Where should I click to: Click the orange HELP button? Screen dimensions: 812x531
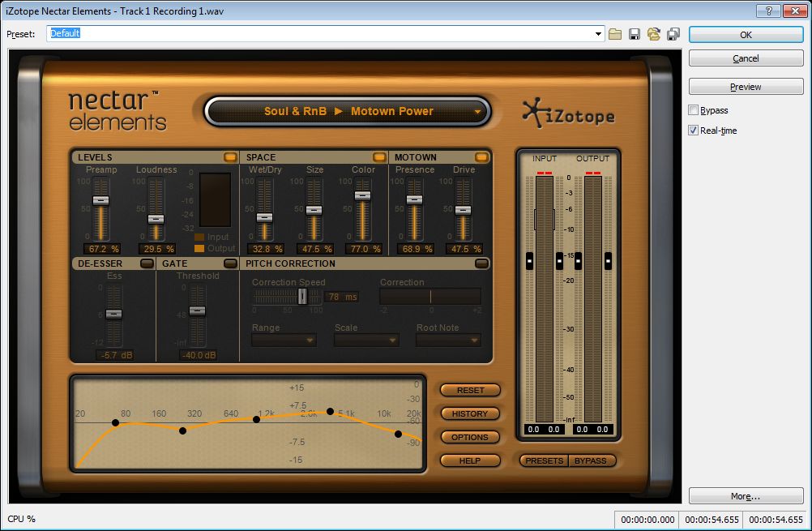point(470,460)
